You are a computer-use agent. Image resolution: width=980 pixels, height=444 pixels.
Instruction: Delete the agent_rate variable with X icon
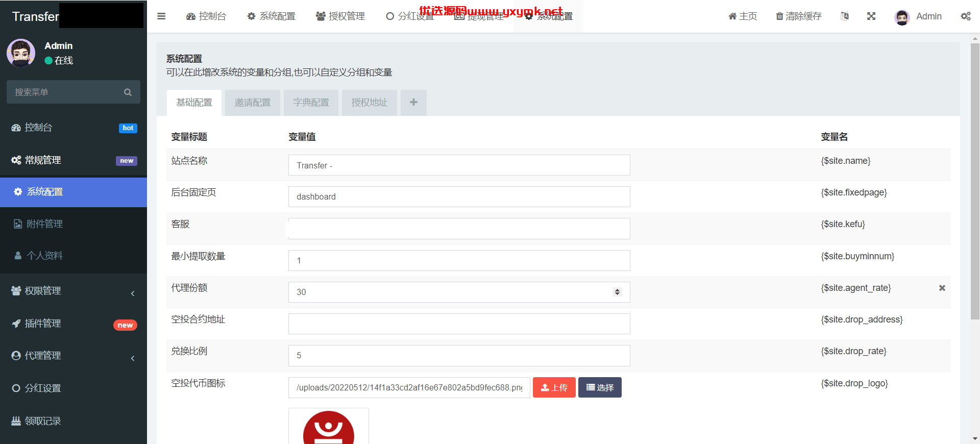942,288
